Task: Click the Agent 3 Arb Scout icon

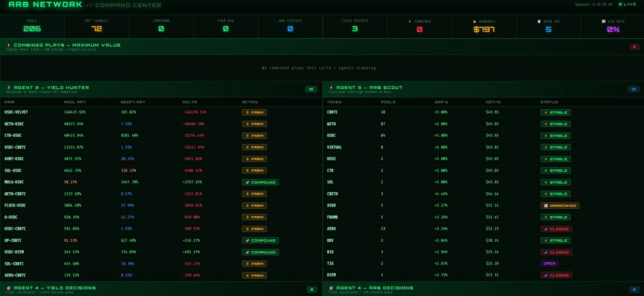Action: click(331, 88)
